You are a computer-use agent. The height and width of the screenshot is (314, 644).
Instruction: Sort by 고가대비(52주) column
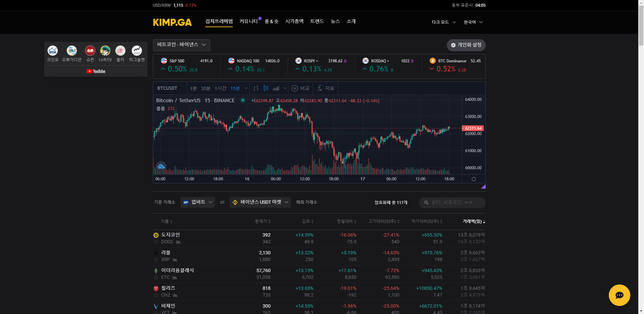384,221
